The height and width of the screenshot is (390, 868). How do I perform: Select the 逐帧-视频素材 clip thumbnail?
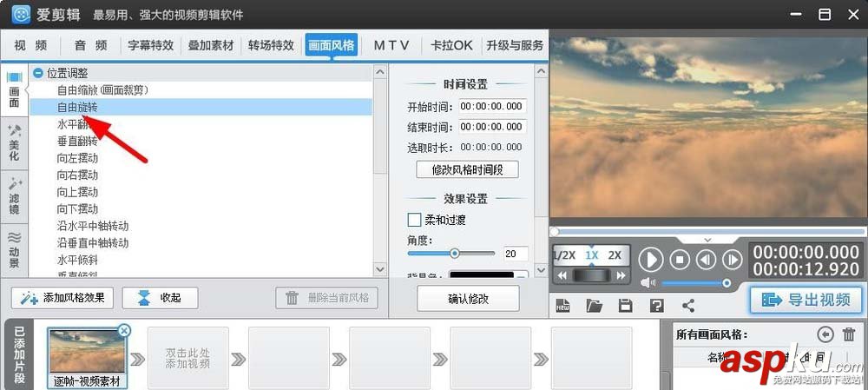coord(87,357)
